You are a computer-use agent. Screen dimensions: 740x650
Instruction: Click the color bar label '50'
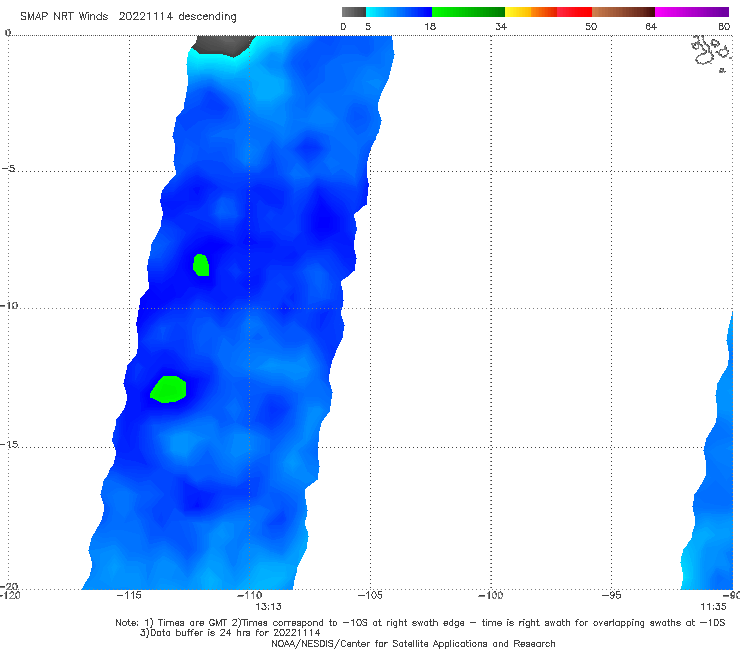pyautogui.click(x=591, y=26)
